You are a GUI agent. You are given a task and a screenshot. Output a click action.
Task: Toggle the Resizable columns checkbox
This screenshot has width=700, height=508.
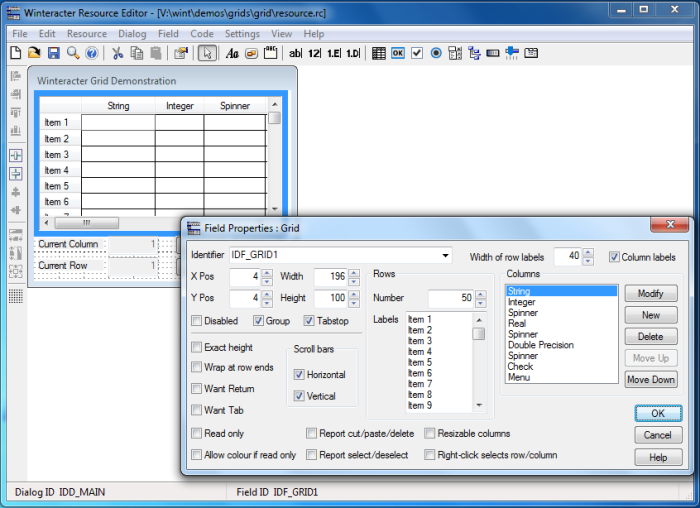429,433
